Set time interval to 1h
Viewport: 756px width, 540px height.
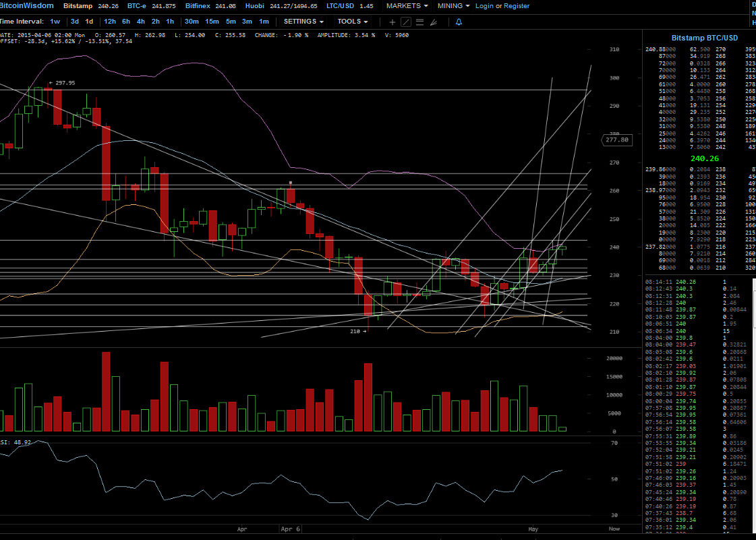pyautogui.click(x=170, y=21)
